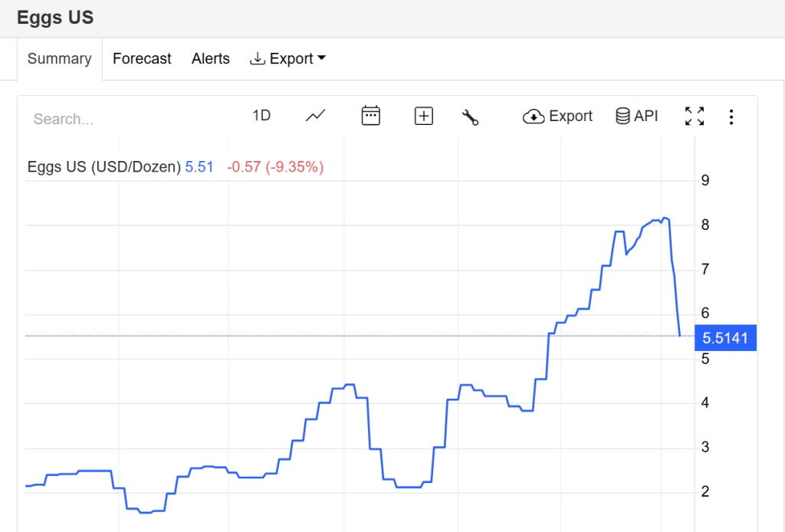Open the Alerts tab
Screen dimensions: 785x532
coord(210,58)
